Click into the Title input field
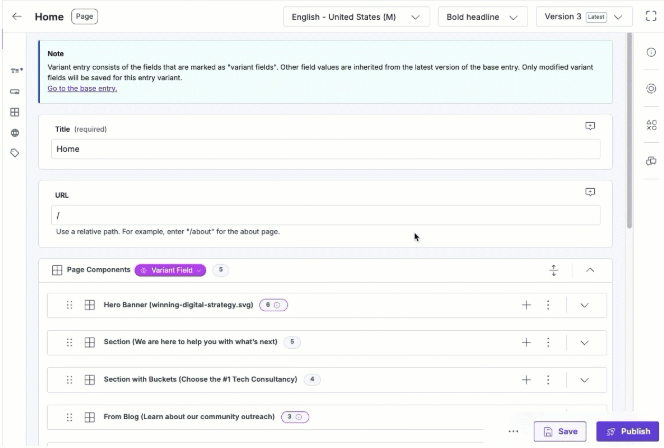 (326, 149)
